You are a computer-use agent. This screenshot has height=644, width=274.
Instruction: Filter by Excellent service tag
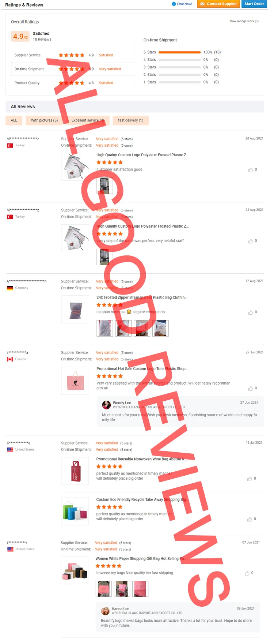coord(88,120)
